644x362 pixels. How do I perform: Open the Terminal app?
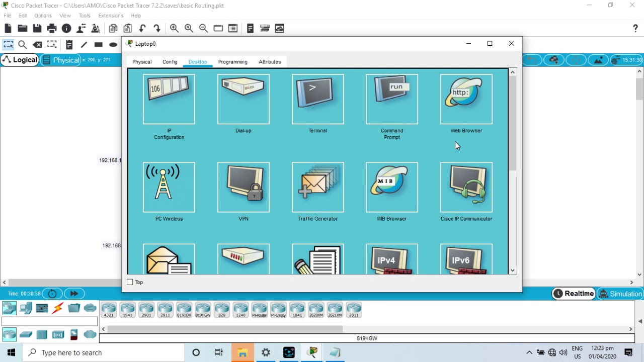point(317,99)
